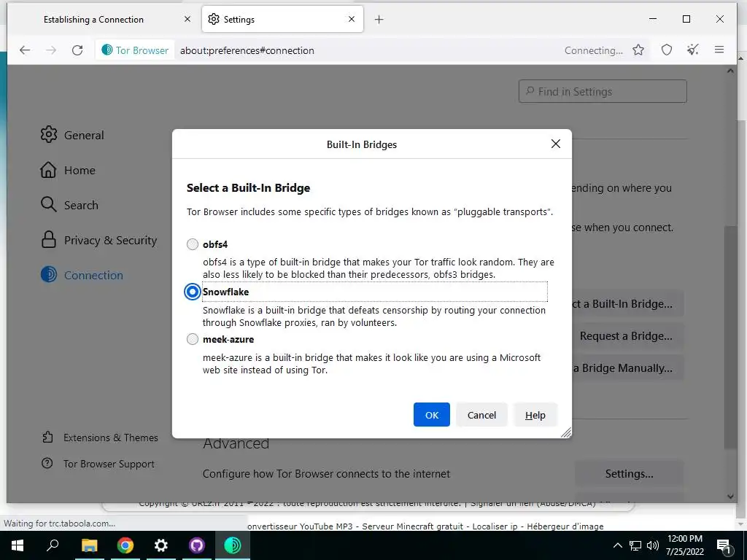This screenshot has height=560, width=747.
Task: Open the security level shield icon
Action: click(667, 50)
